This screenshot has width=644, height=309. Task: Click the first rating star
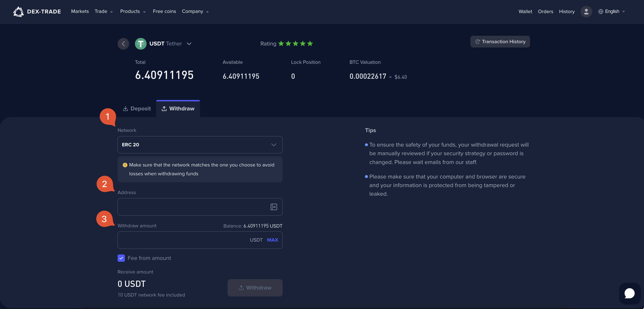pyautogui.click(x=281, y=43)
